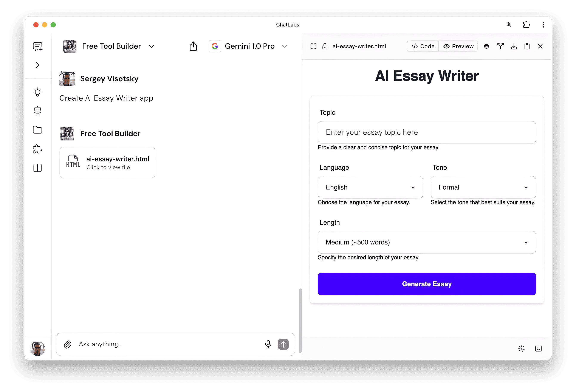Image resolution: width=576 pixels, height=392 pixels.
Task: Click the essay topic input field
Action: [427, 132]
